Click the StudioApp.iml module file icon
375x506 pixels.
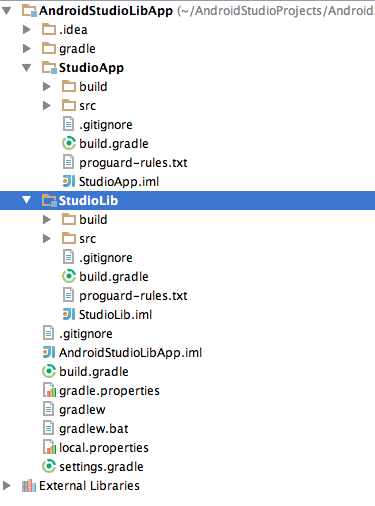(69, 181)
